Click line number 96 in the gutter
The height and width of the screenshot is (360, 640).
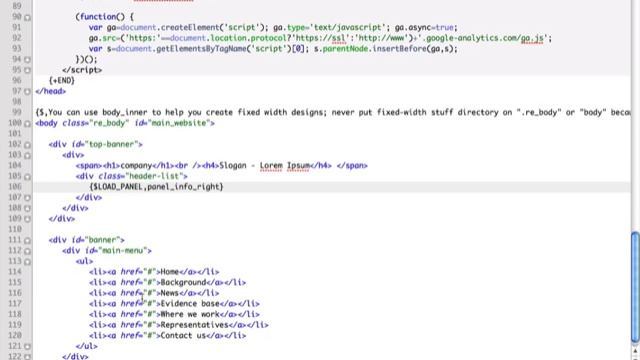click(x=16, y=80)
